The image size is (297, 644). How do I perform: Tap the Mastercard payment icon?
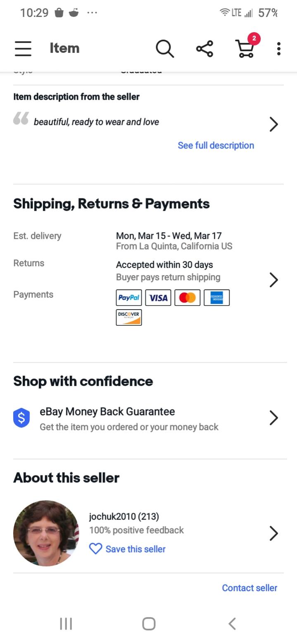(x=188, y=298)
